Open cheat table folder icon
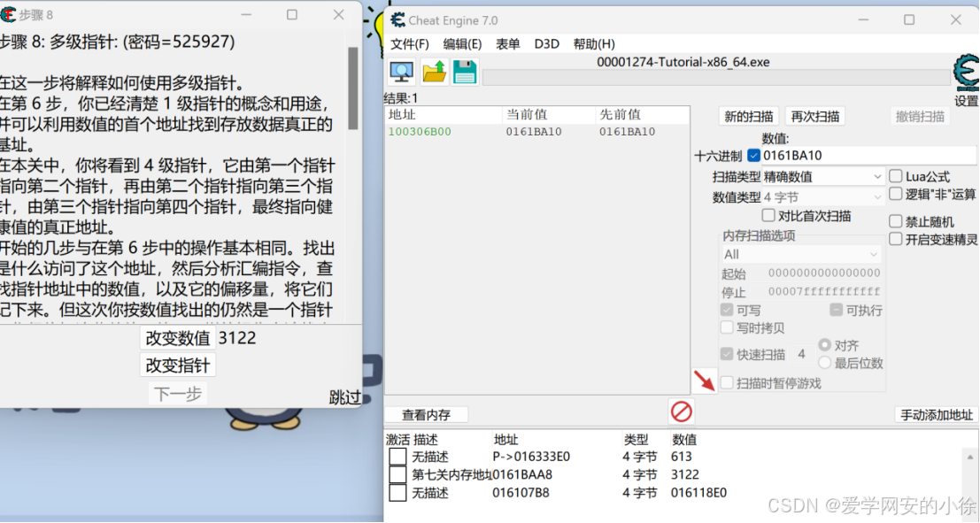This screenshot has height=523, width=980. (x=434, y=73)
